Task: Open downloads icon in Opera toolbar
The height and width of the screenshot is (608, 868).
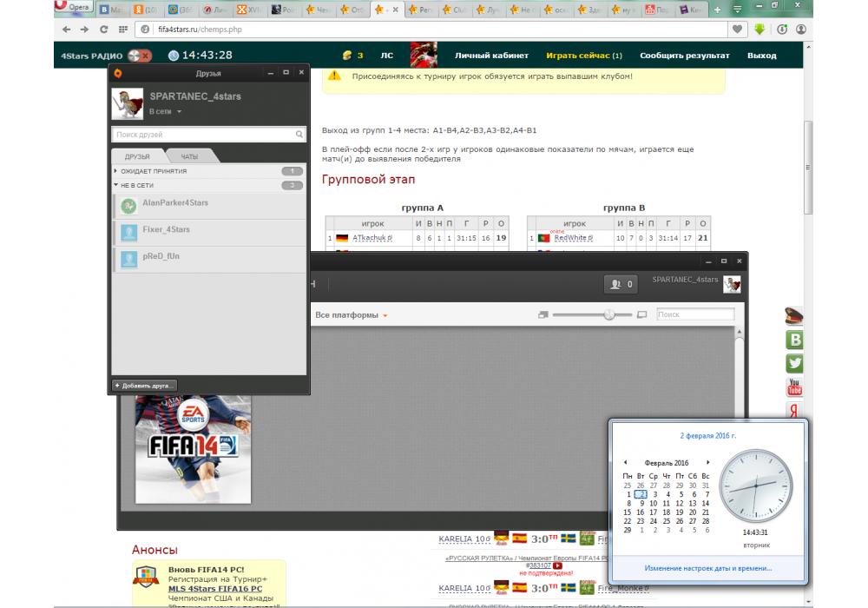Action: click(782, 30)
